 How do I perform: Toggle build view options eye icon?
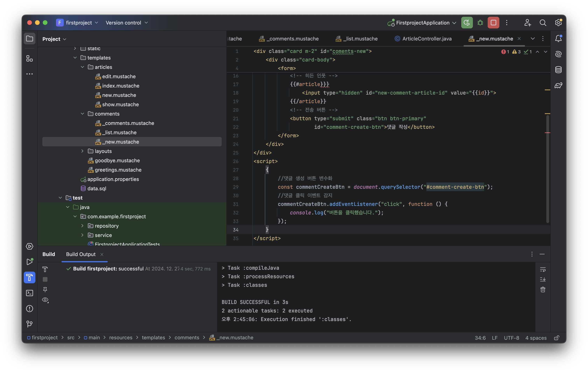(45, 300)
